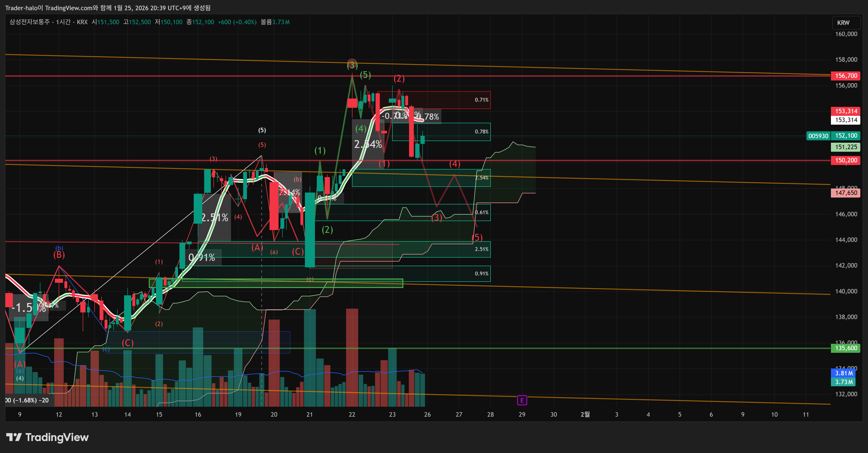Click the blue 3.81M volume label
The width and height of the screenshot is (868, 453).
coord(844,373)
